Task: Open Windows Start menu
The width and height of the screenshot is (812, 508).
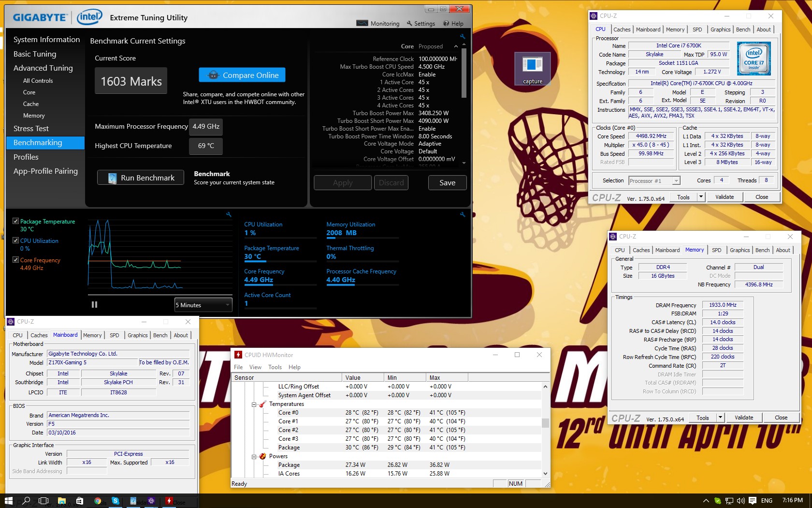Action: [9, 501]
